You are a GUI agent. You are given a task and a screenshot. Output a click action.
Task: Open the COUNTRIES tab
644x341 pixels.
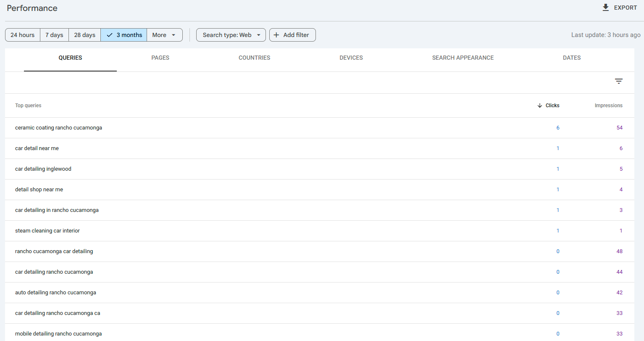(254, 58)
